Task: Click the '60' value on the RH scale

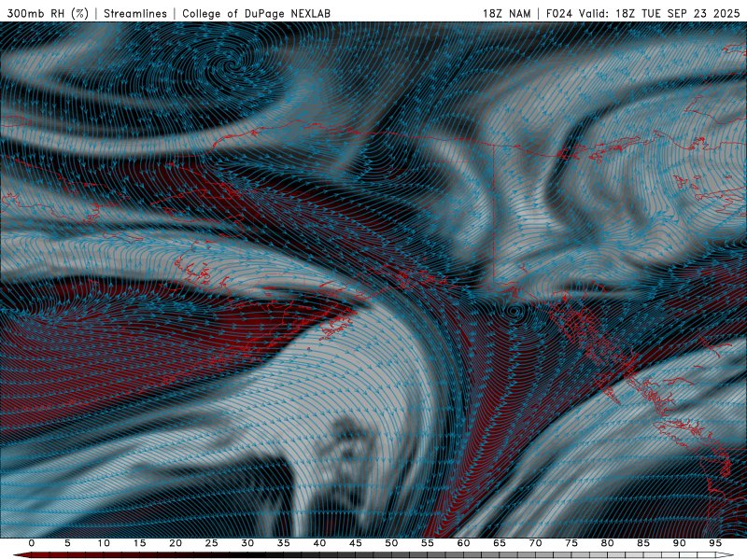Action: point(463,543)
